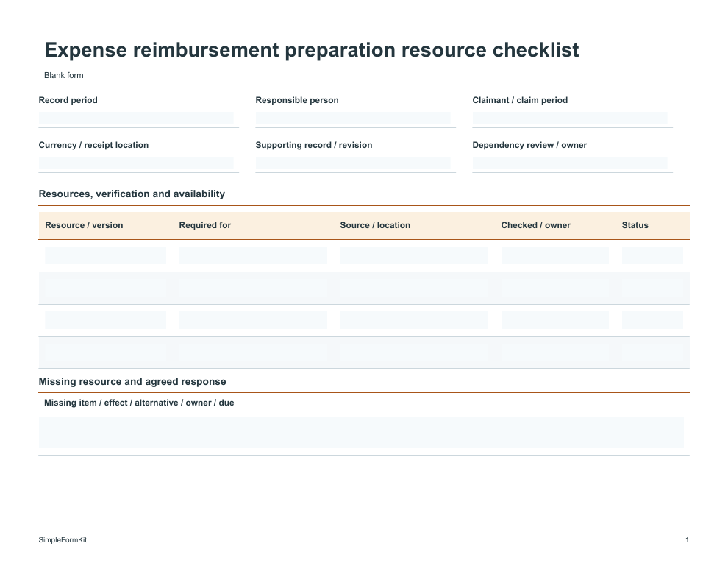Click the 'Responsible person' label
The image size is (728, 563).
[x=296, y=100]
